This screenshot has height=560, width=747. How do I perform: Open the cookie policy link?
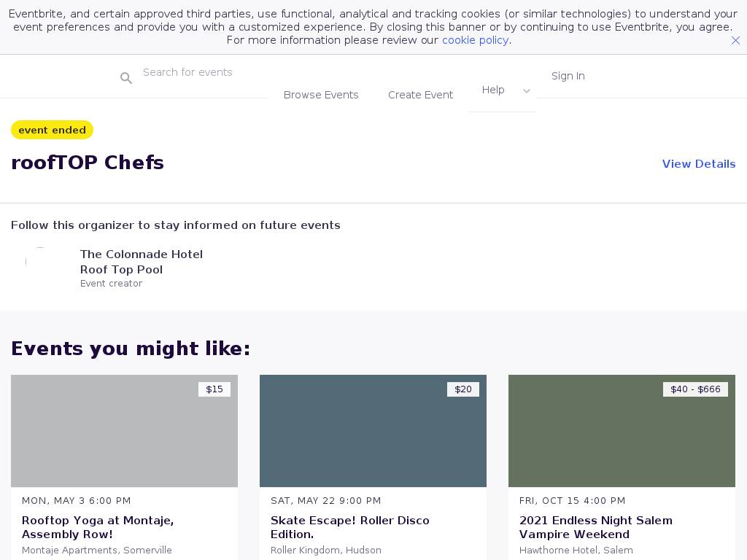pos(475,40)
